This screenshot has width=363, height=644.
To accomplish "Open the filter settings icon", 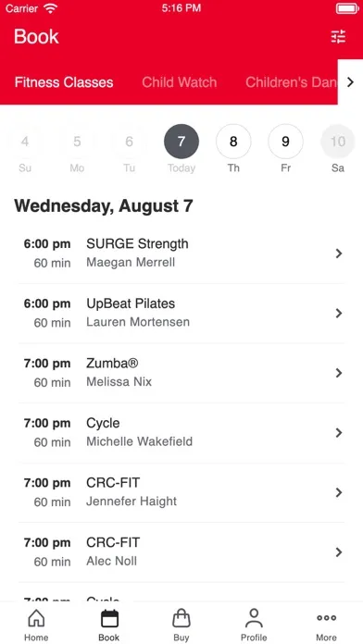I will 338,37.
